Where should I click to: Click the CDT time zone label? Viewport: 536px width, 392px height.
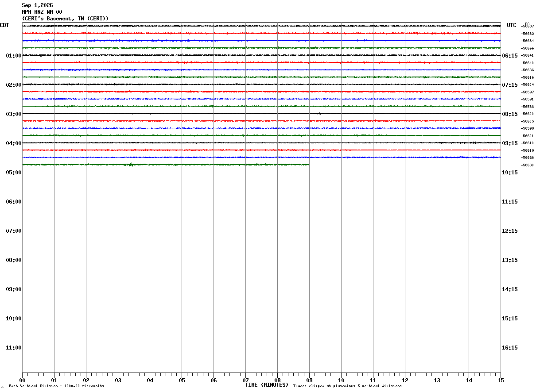(x=4, y=25)
